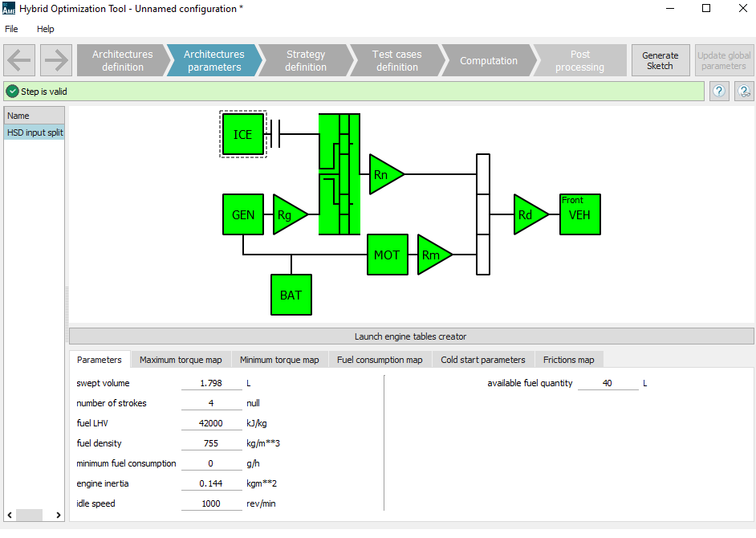Image resolution: width=756 pixels, height=538 pixels.
Task: Open help via the first question mark icon
Action: 718,91
